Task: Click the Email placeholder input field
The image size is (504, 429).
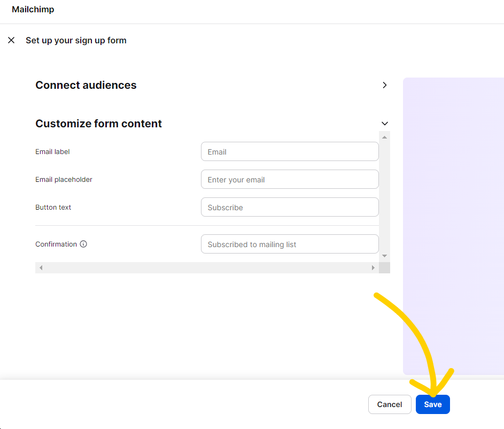Action: pyautogui.click(x=290, y=179)
